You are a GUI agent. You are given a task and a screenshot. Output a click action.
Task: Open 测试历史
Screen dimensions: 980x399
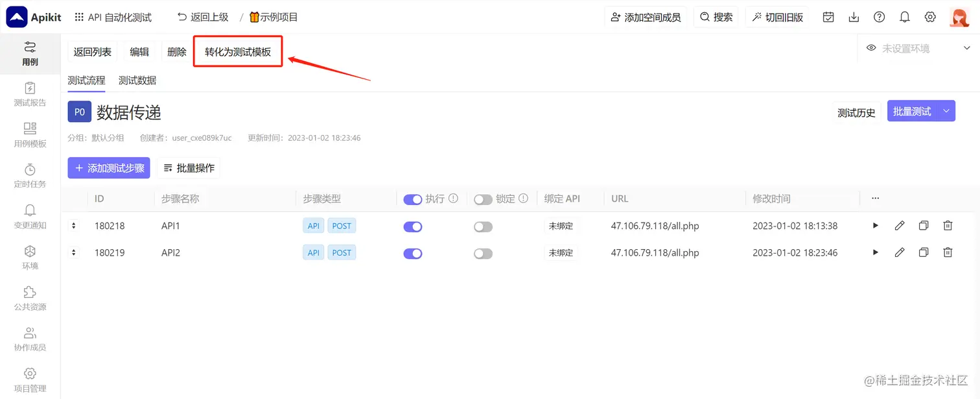pos(856,112)
